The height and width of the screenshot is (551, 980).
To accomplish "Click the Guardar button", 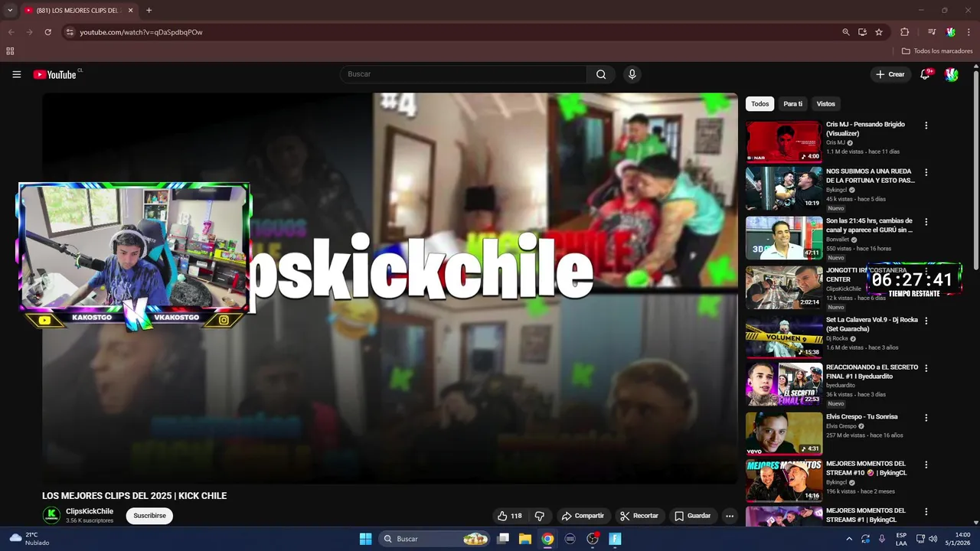I will pyautogui.click(x=693, y=516).
